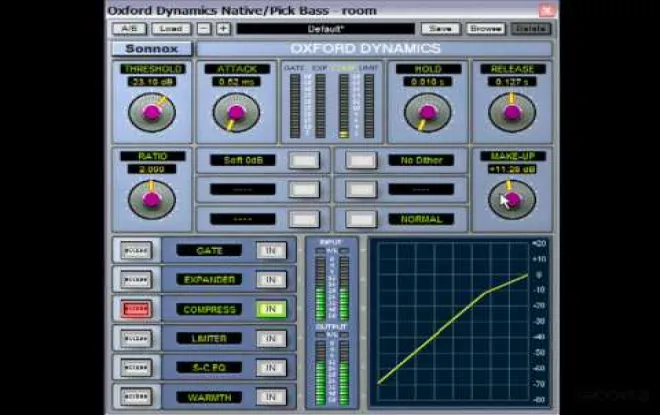Click the Output level meter
Image resolution: width=660 pixels, height=415 pixels.
[332, 369]
